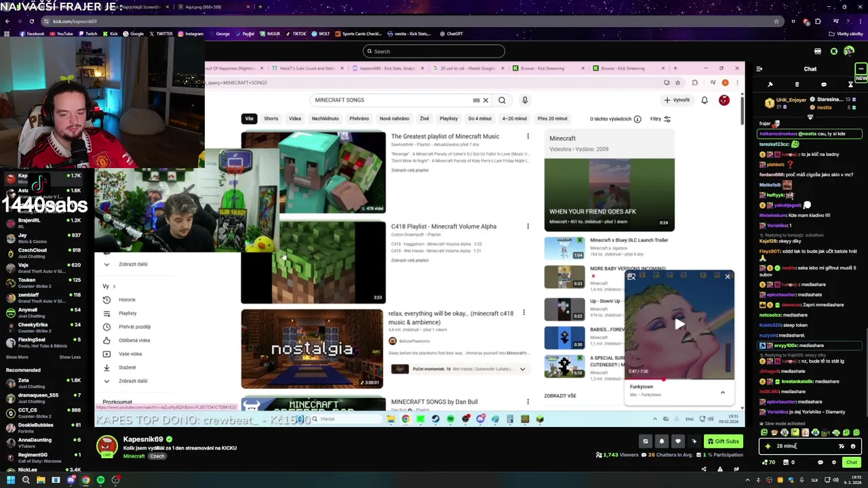Click the sparkle button beside Gift Subs
The image size is (868, 488).
click(694, 441)
